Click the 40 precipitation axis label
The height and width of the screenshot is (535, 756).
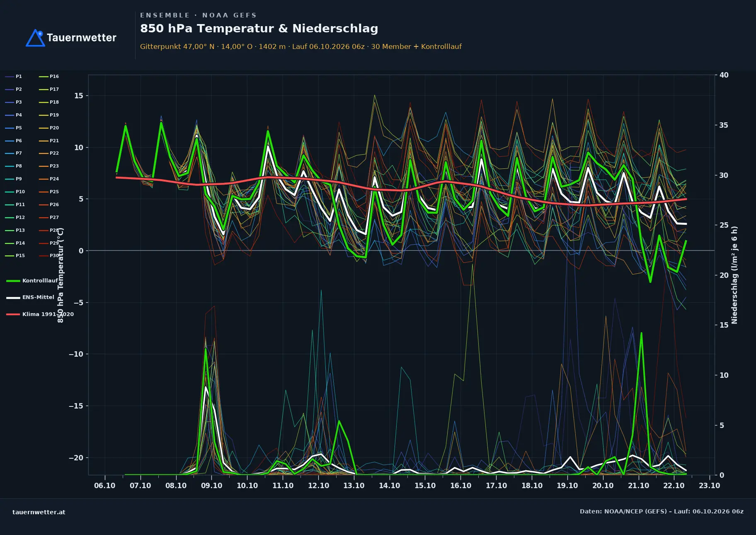pyautogui.click(x=724, y=75)
